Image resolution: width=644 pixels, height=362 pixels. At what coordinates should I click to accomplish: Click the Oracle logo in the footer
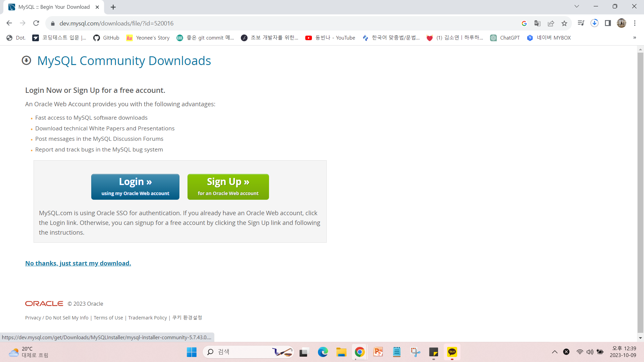pyautogui.click(x=44, y=304)
